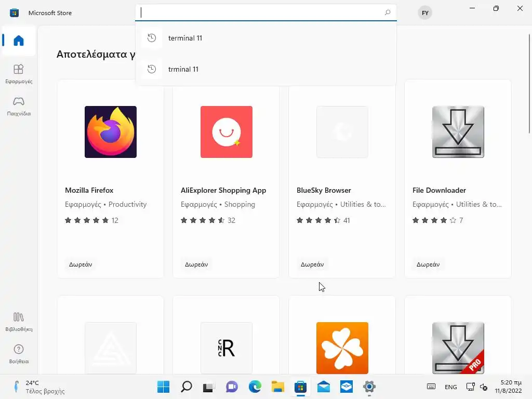
Task: Click the vertical scrollbar on the right side
Action: click(x=529, y=84)
